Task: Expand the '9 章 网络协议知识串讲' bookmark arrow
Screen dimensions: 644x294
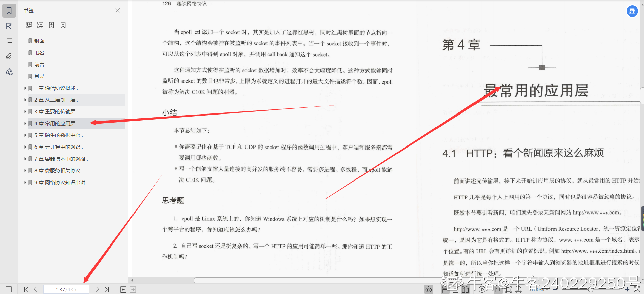Action: click(25, 183)
